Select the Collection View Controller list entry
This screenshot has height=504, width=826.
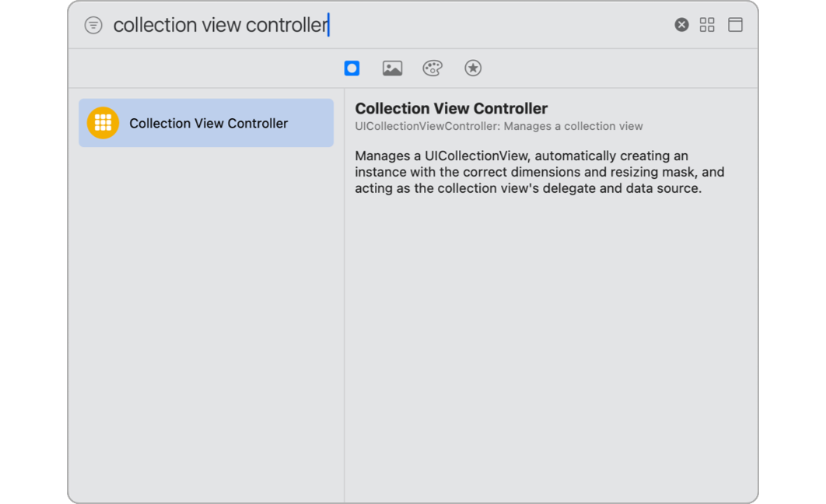click(x=206, y=122)
